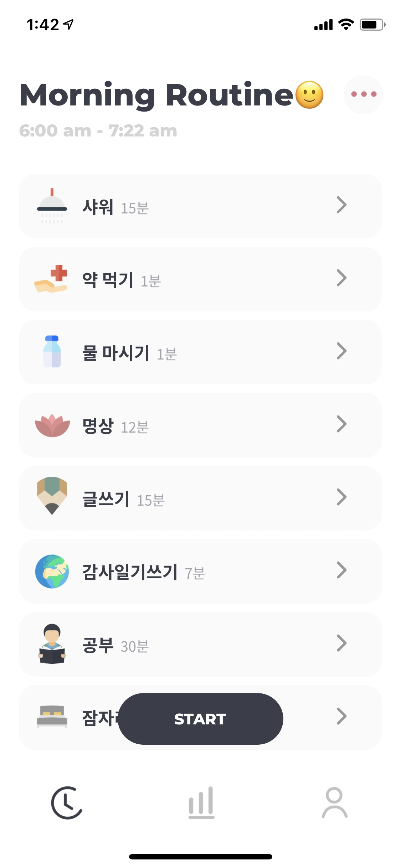Screen dimensions: 401x868
Task: Switch to the profile person tab
Action: click(x=334, y=803)
